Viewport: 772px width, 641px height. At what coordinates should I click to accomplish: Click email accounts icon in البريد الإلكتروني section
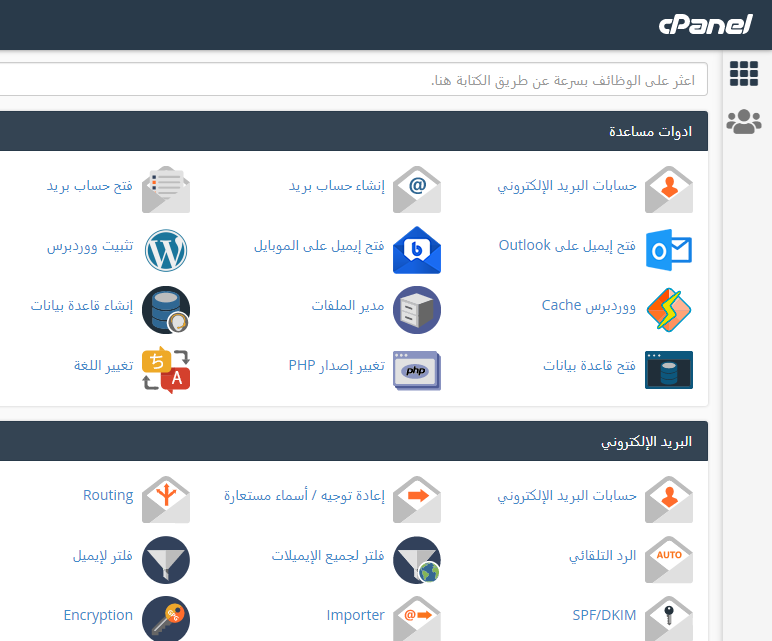tap(669, 499)
